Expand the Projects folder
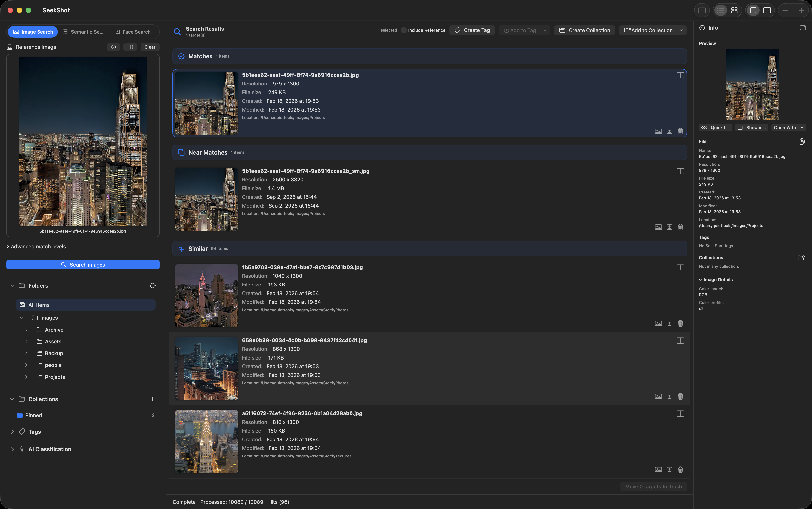The image size is (812, 509). click(26, 377)
